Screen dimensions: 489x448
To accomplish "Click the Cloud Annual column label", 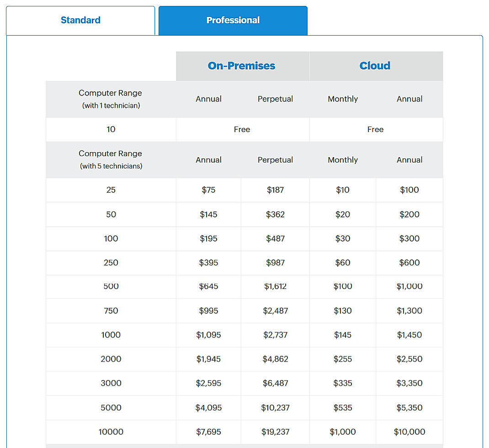I will coord(409,99).
